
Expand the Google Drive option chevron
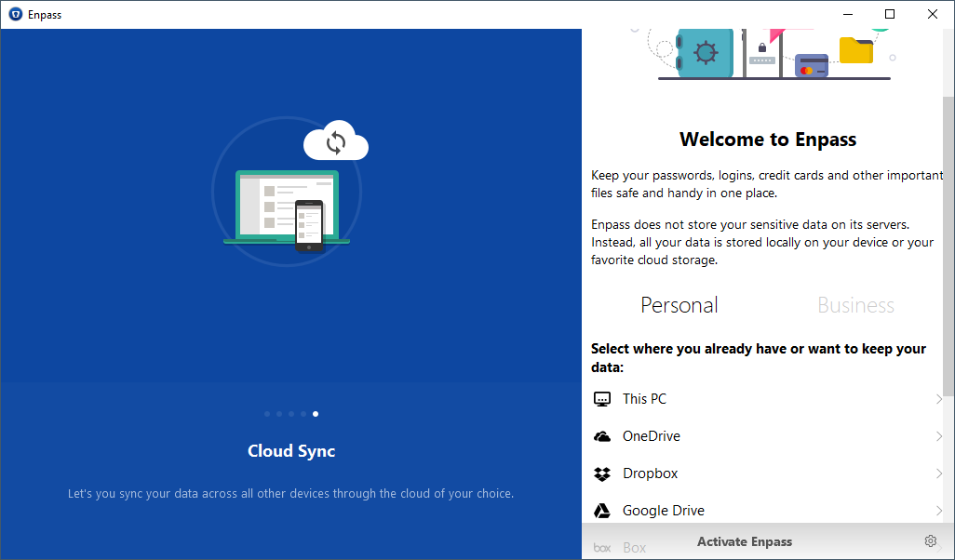click(x=938, y=511)
